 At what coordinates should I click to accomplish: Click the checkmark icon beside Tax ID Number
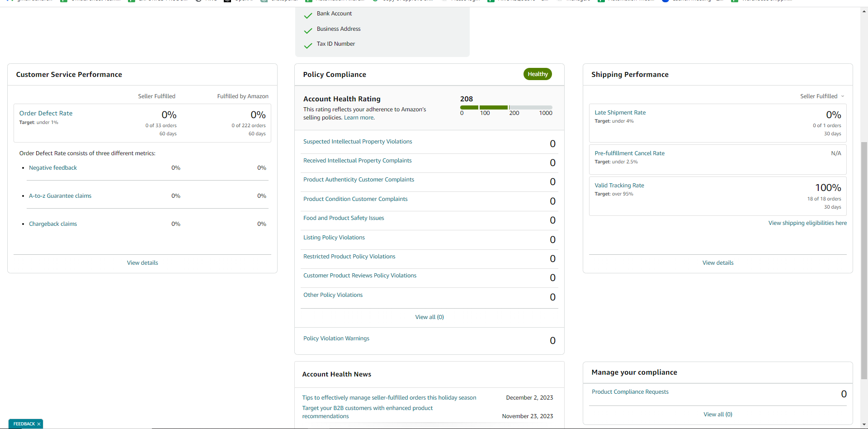click(308, 45)
